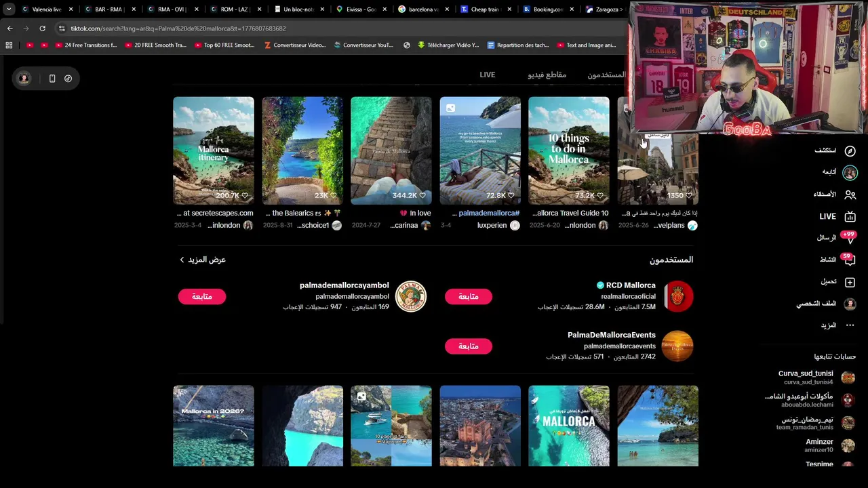
Task: Switch to Eivissa Google Maps tab
Action: tap(359, 9)
